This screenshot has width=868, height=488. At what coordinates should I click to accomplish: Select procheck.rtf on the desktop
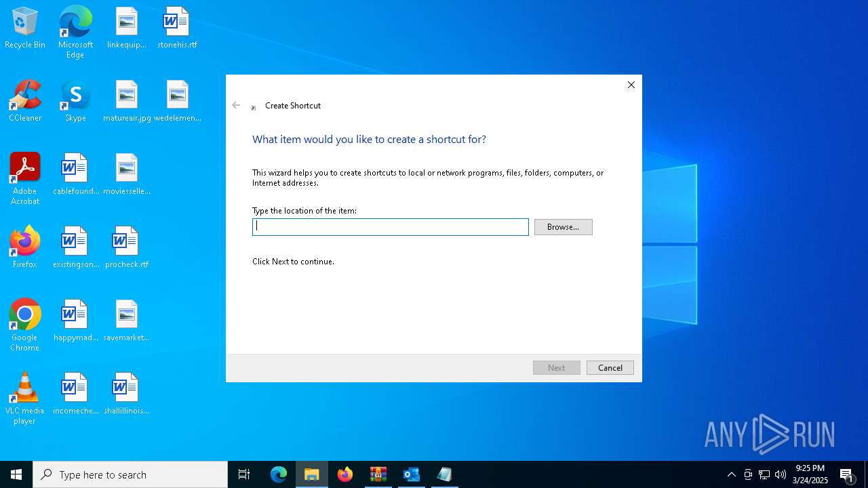(x=127, y=247)
